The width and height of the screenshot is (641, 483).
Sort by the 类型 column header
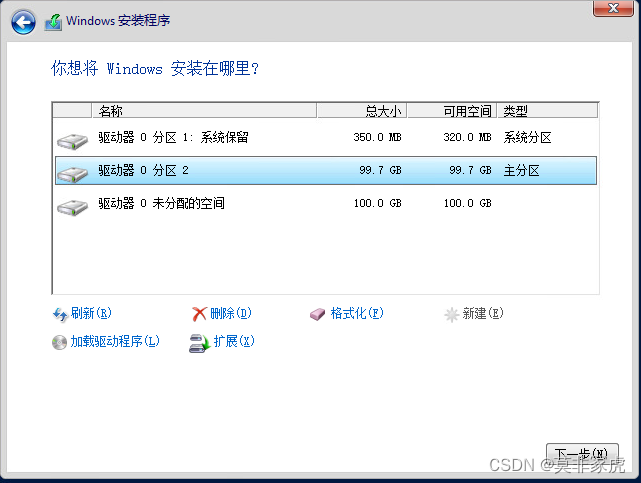(547, 110)
